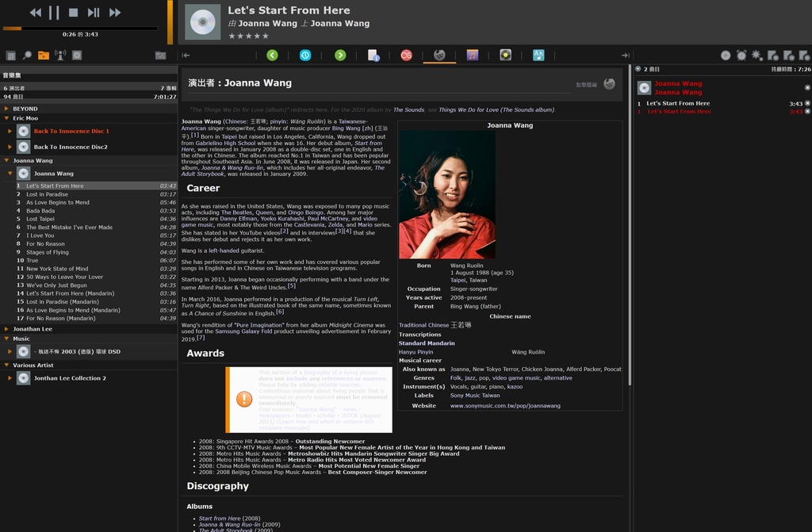812x532 pixels.
Task: Select track 11 New York State of Mind
Action: point(96,268)
